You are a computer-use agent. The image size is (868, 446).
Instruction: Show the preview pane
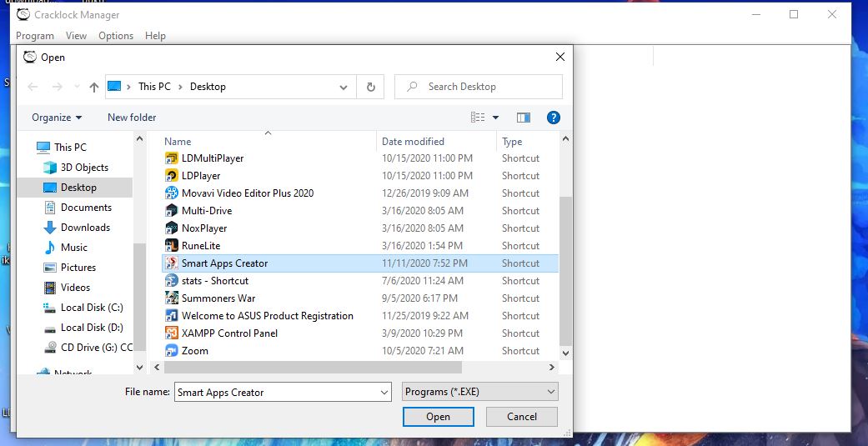coord(523,118)
